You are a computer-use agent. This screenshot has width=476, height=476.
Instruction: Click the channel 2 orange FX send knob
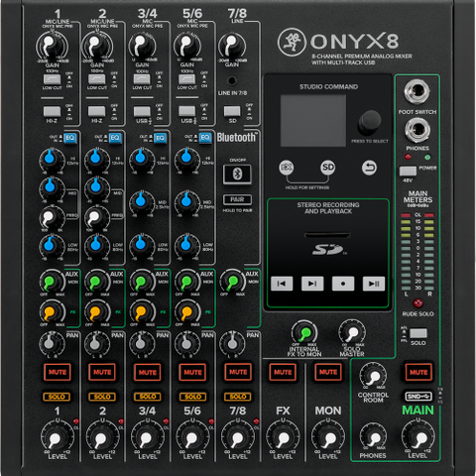97,312
